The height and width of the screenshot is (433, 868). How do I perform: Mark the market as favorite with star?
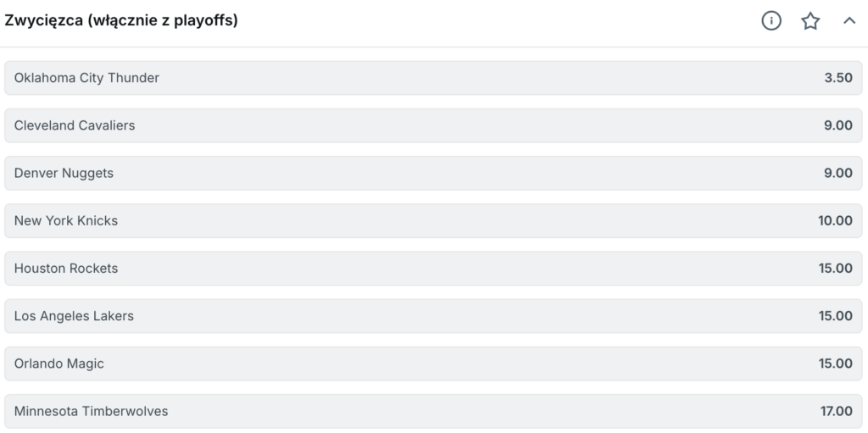(810, 21)
